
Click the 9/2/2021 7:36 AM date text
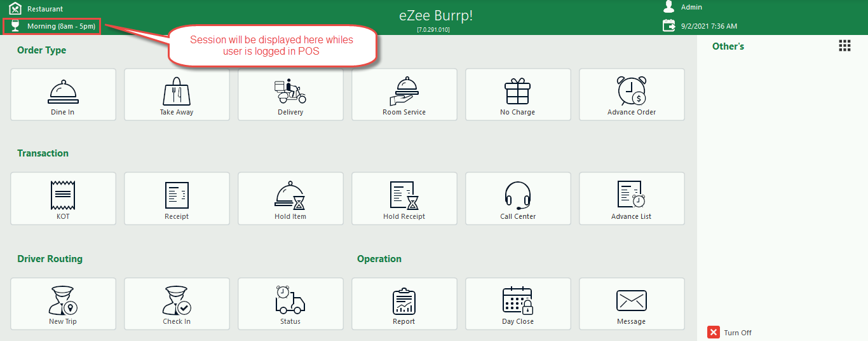709,26
